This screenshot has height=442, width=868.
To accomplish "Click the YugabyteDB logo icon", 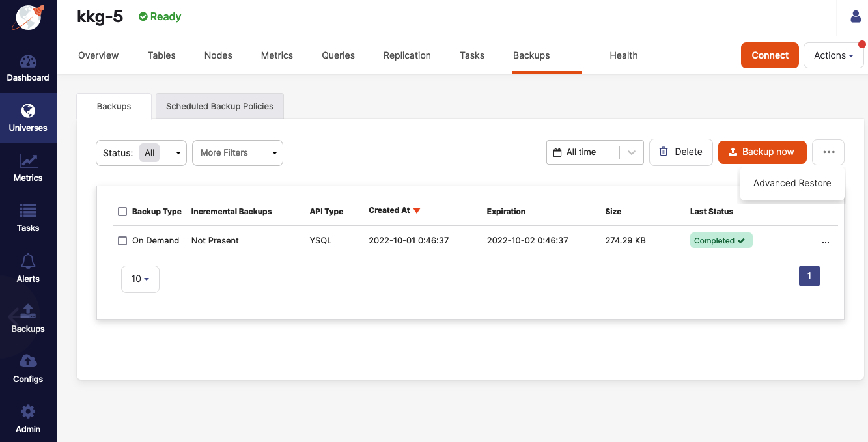I will click(x=28, y=18).
